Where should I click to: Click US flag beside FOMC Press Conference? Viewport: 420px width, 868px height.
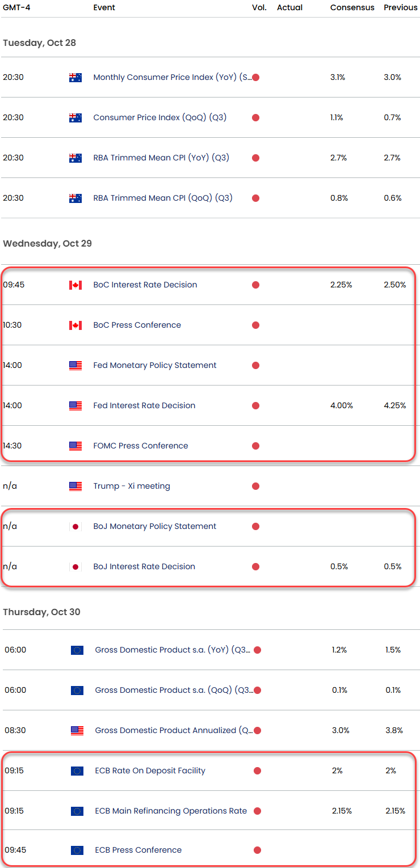point(75,446)
